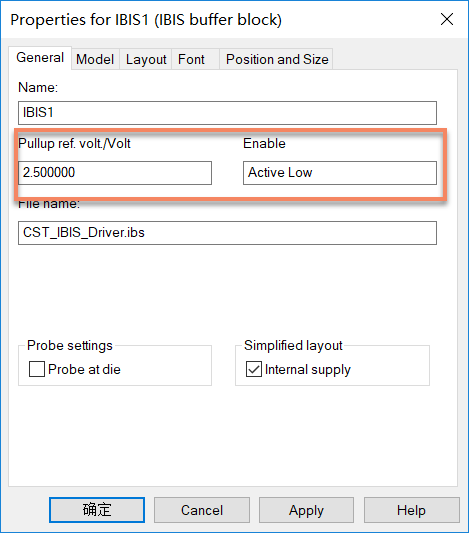Click the Name input field

click(x=227, y=113)
